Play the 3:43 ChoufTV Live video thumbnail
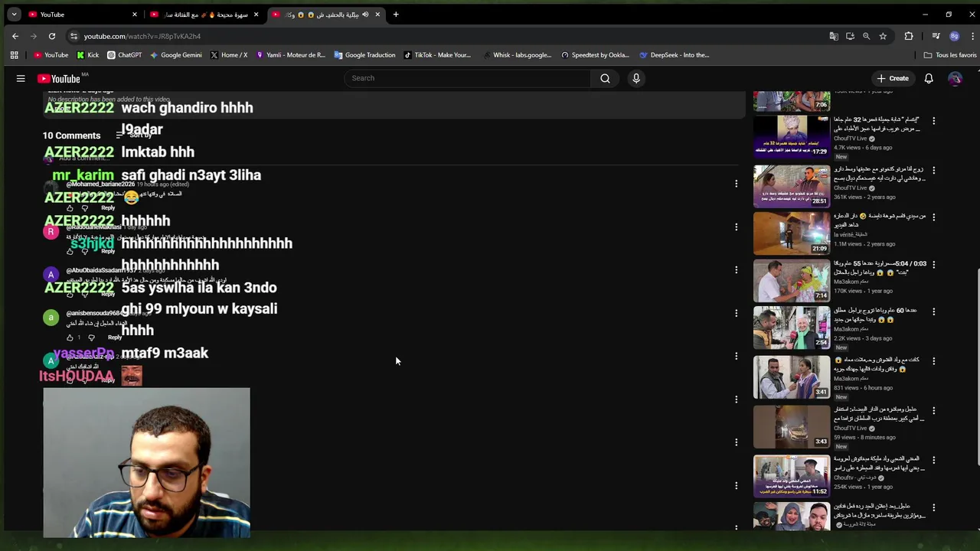Screen dimensions: 980x551 coord(792,426)
